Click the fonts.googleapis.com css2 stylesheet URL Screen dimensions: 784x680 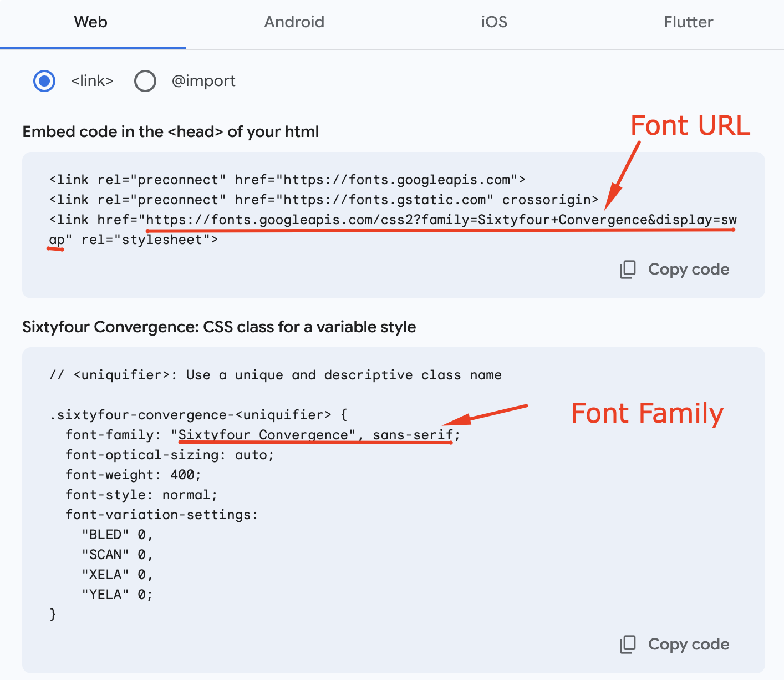pyautogui.click(x=441, y=220)
